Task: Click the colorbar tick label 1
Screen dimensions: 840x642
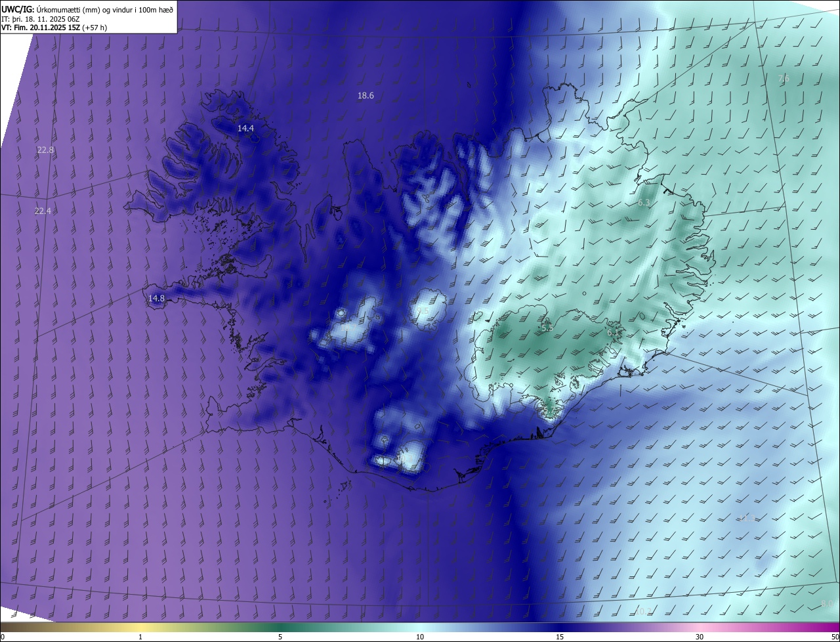Action: (140, 637)
